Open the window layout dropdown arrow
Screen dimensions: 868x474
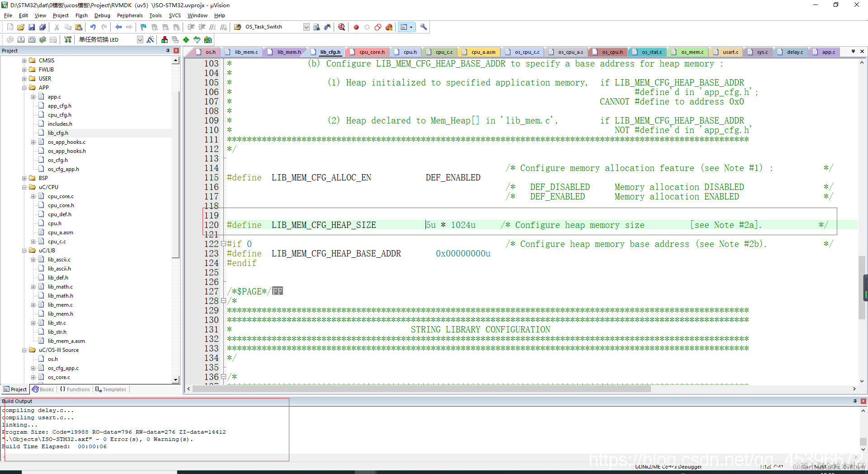point(411,27)
